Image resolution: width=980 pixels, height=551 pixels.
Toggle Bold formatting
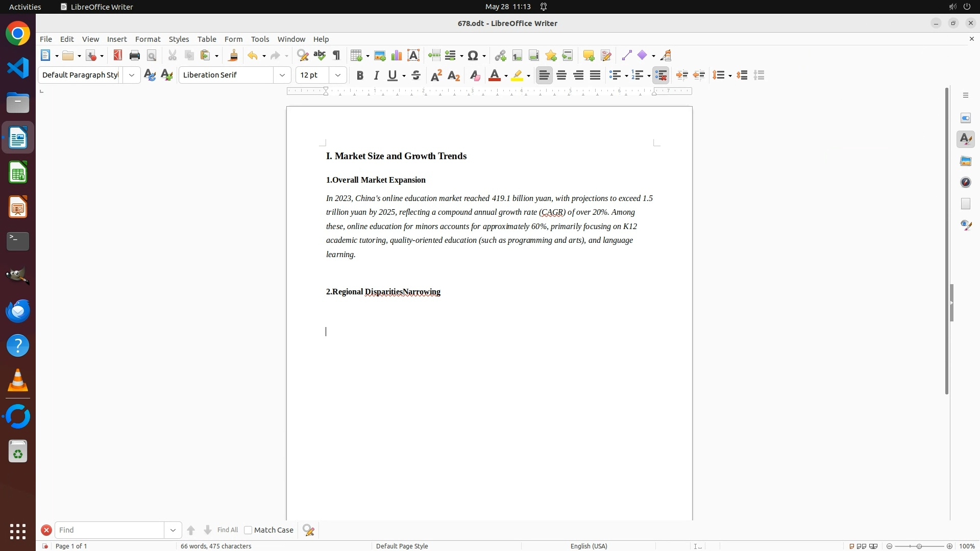[x=360, y=76]
